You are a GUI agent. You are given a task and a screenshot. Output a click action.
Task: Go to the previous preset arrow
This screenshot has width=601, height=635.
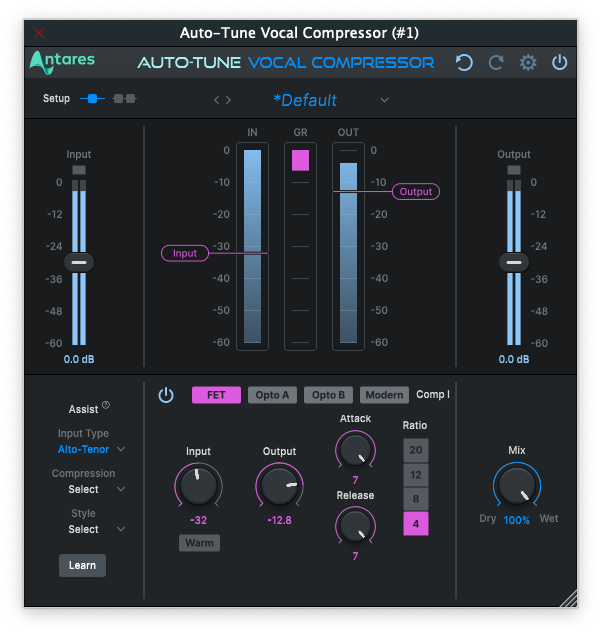pyautogui.click(x=217, y=100)
